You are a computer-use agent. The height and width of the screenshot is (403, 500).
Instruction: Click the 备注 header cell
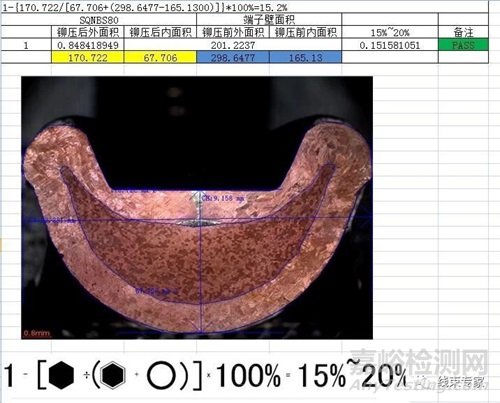pyautogui.click(x=463, y=32)
